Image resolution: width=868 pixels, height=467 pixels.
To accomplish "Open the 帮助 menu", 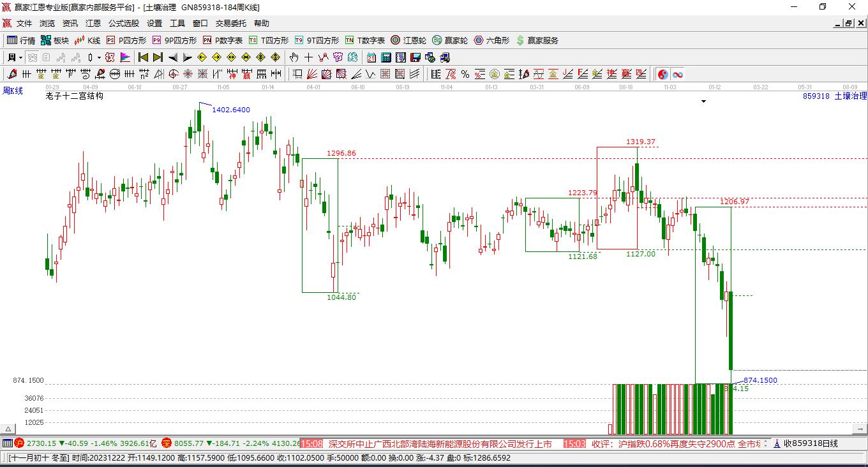I will point(262,24).
